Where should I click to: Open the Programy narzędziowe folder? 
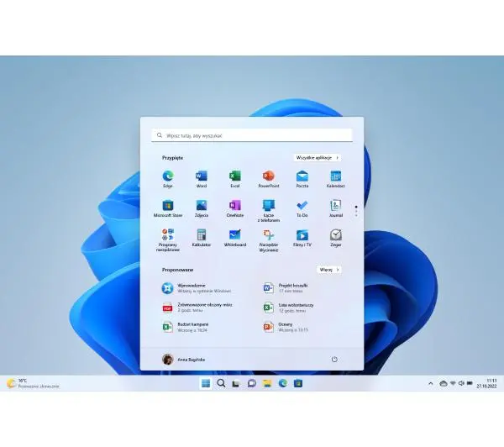coord(168,240)
